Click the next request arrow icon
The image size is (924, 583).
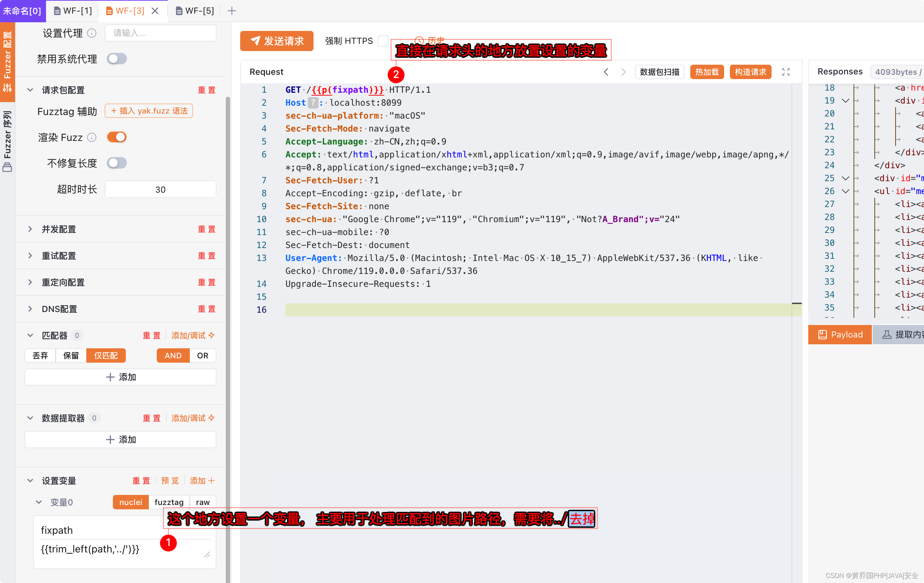[623, 72]
